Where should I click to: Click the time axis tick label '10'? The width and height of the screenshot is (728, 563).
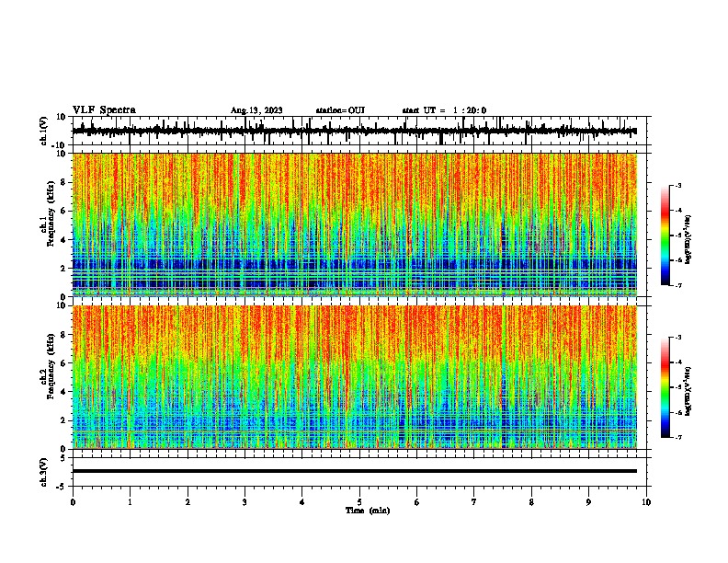tap(646, 502)
